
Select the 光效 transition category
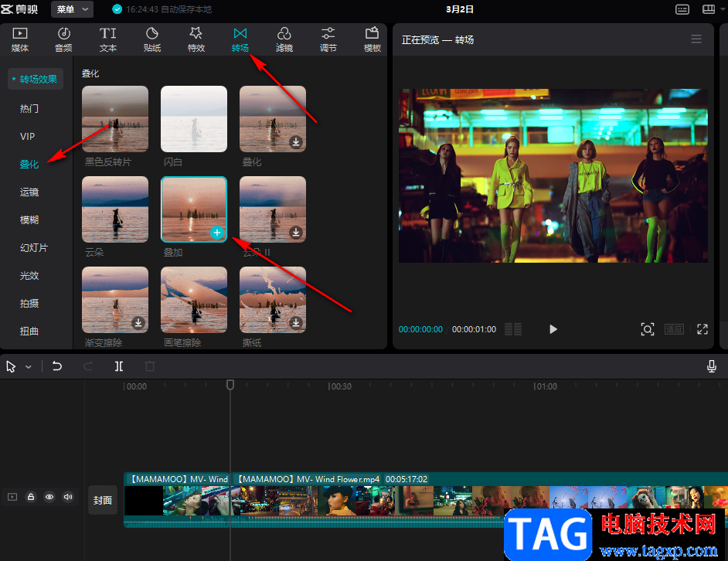click(x=29, y=276)
